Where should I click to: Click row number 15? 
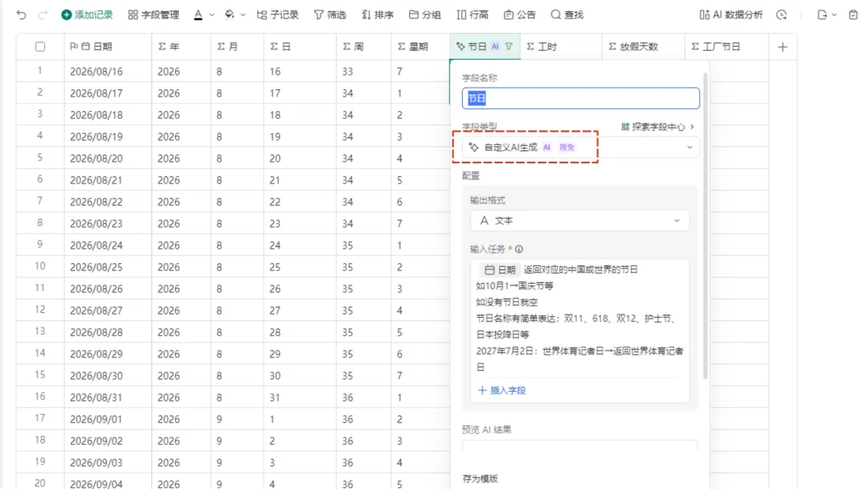(x=40, y=374)
